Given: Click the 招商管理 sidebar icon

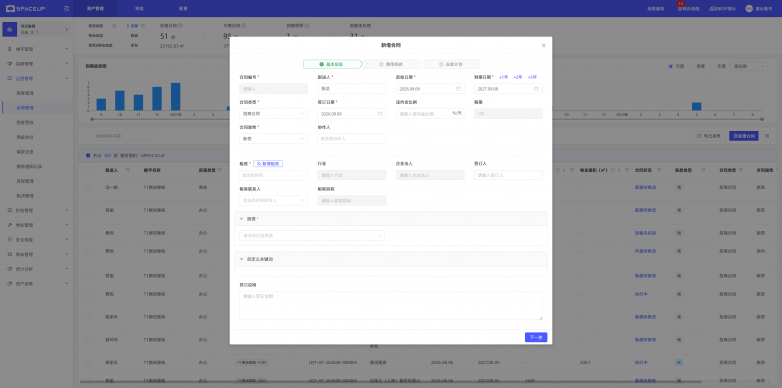Looking at the screenshot, I should 9,64.
